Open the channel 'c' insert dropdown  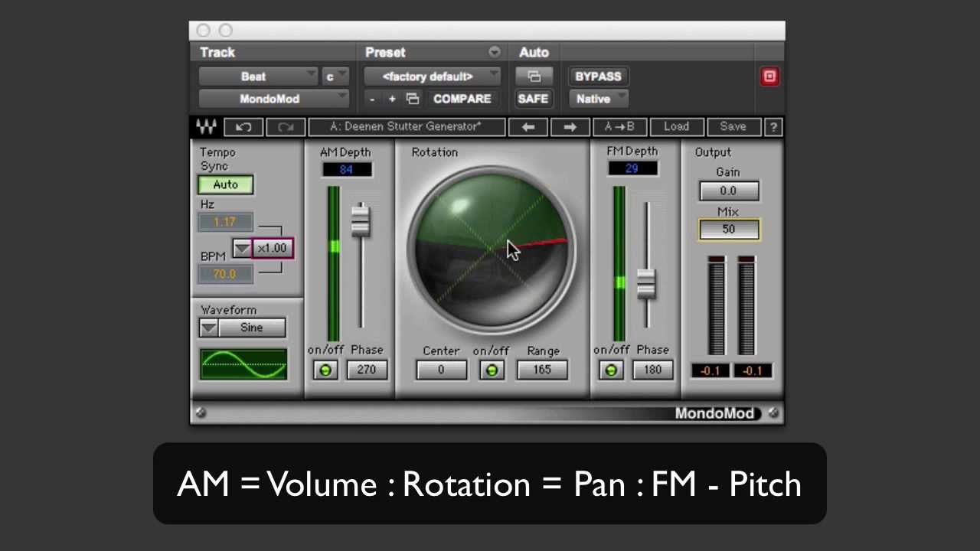[336, 77]
